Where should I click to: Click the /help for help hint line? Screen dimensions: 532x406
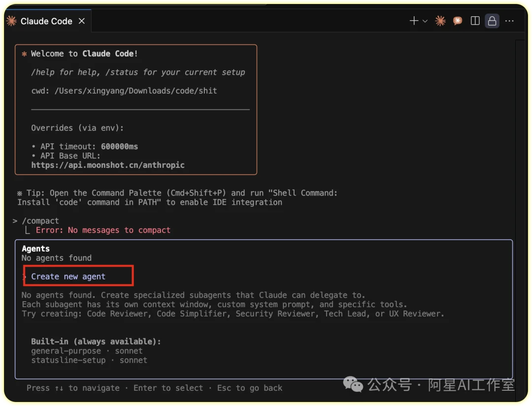138,72
